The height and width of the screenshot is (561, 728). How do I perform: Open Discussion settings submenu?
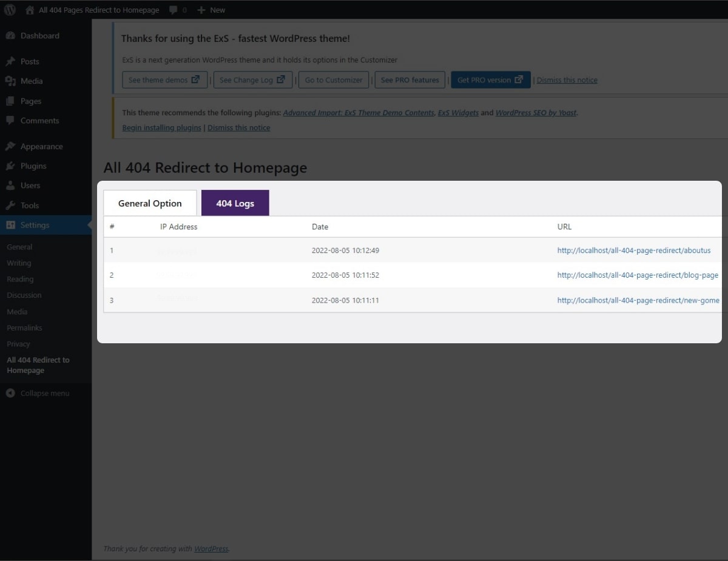tap(24, 295)
